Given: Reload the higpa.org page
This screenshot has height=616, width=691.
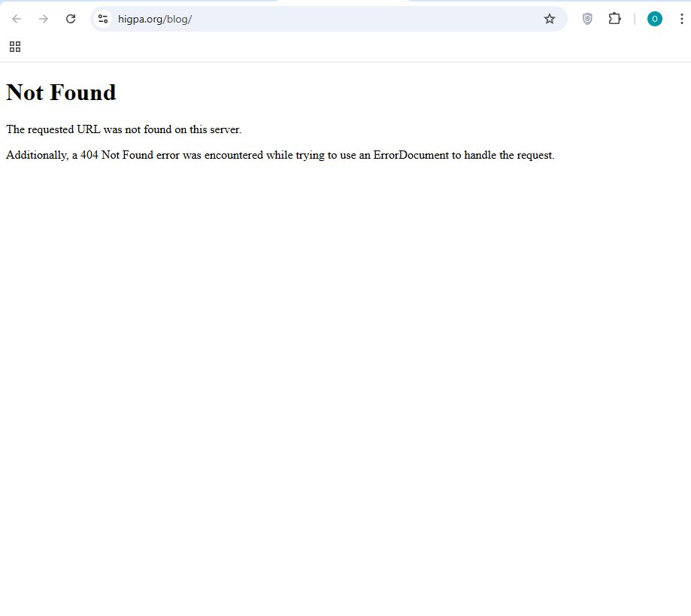Looking at the screenshot, I should tap(71, 19).
